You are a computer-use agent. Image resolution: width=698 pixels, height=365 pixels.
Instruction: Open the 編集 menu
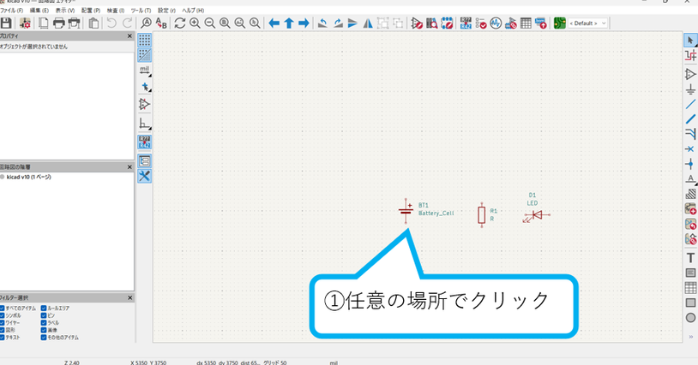click(39, 10)
